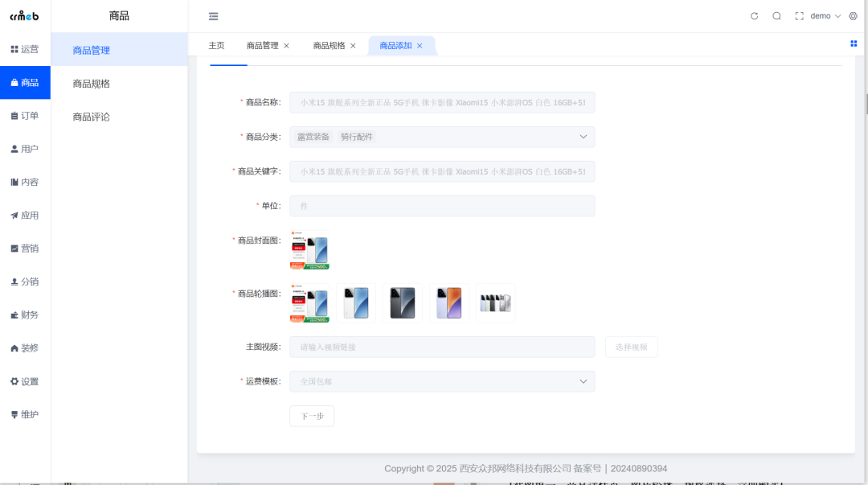
Task: Switch to the 商品规格 tab
Action: [x=329, y=46]
